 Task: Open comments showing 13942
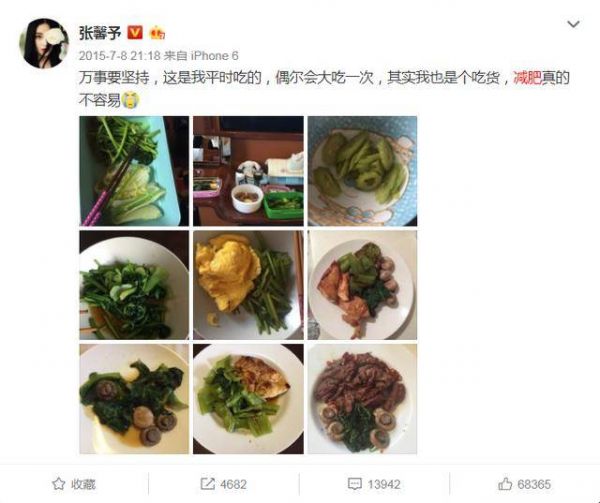pos(374,484)
